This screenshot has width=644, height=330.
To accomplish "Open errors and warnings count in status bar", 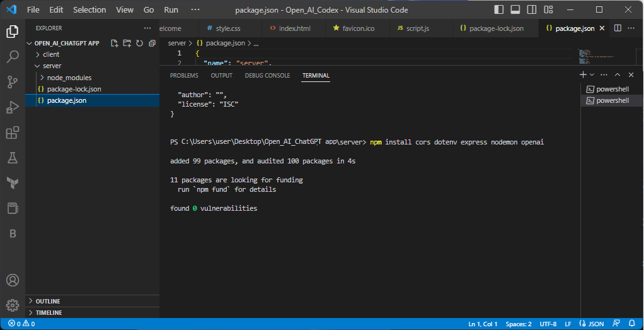I will tap(21, 324).
